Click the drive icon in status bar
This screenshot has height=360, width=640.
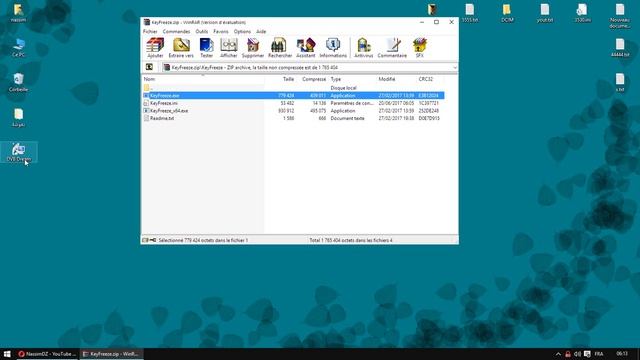(145, 240)
